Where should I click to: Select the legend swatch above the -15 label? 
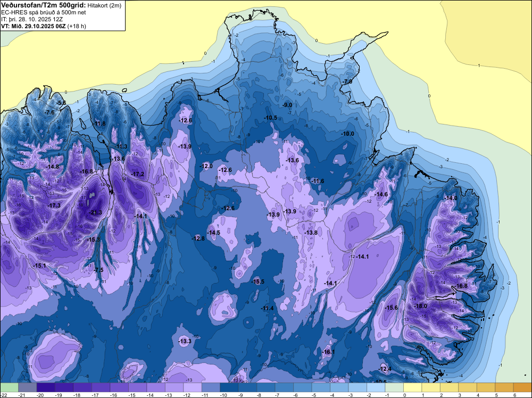(x=137, y=387)
